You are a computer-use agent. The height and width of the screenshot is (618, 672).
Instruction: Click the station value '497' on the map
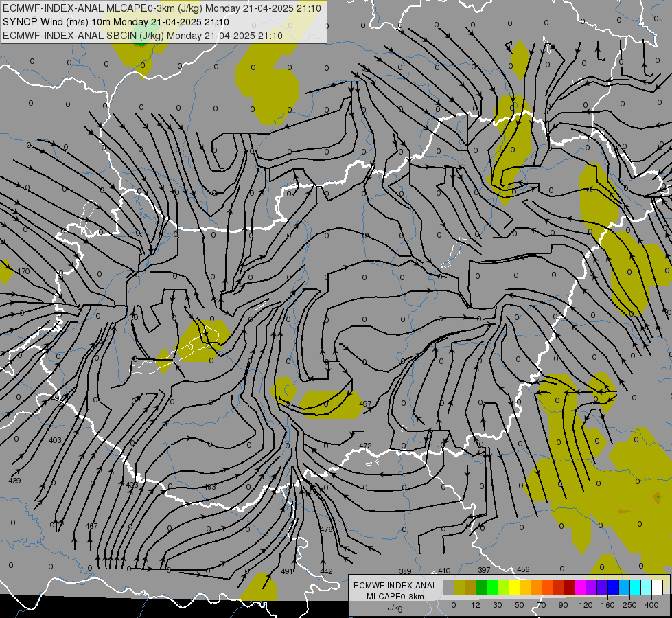[365, 404]
